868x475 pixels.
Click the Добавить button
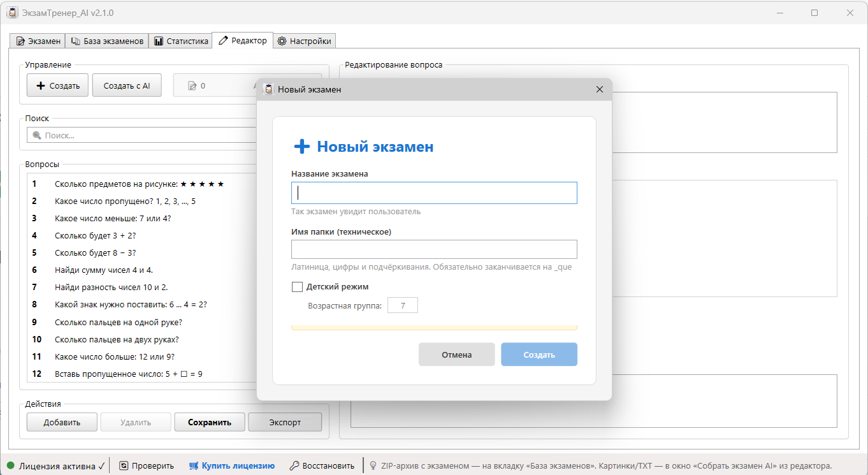(62, 422)
